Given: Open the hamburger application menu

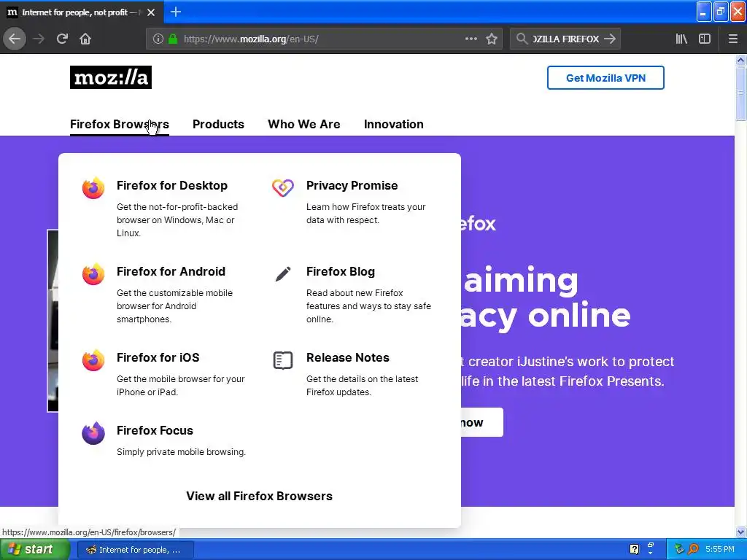Looking at the screenshot, I should point(732,39).
